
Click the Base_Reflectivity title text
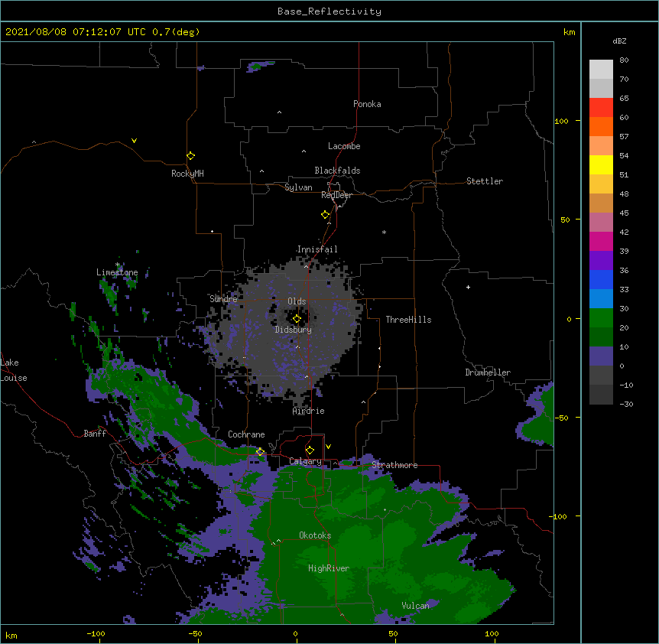click(x=329, y=11)
